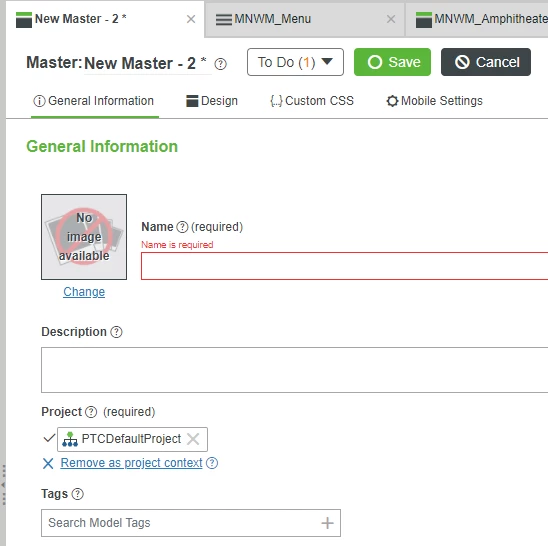Switch to the MNWM_Amphitheater tab

click(x=477, y=19)
